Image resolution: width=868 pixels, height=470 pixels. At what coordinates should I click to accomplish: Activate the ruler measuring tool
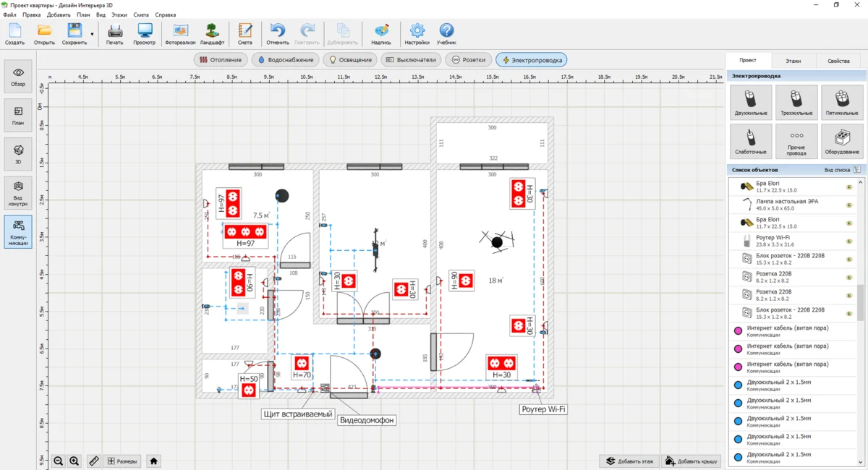click(93, 461)
